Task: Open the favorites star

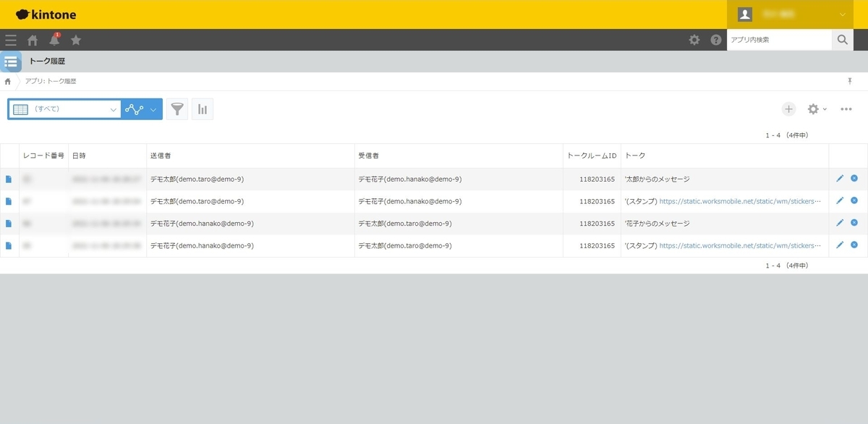Action: click(76, 40)
